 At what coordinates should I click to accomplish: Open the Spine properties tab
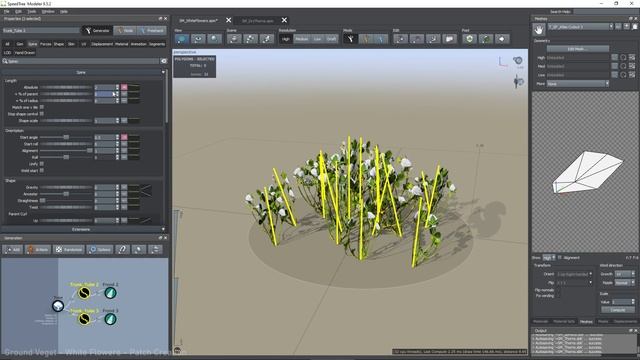tap(33, 44)
